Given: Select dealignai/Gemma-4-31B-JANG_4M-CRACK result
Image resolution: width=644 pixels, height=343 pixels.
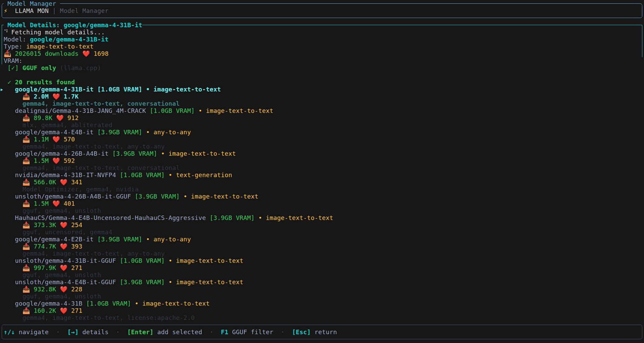Looking at the screenshot, I should (x=80, y=111).
